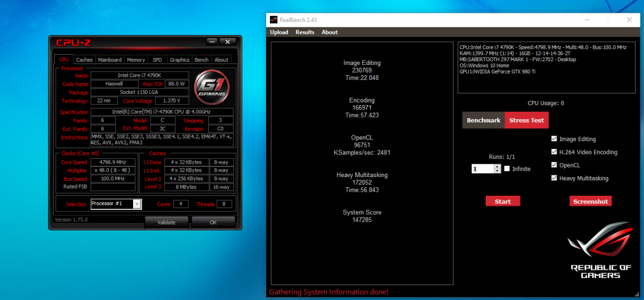This screenshot has width=644, height=300.
Task: Switch to the Caches tab in CPU-Z
Action: click(x=84, y=60)
